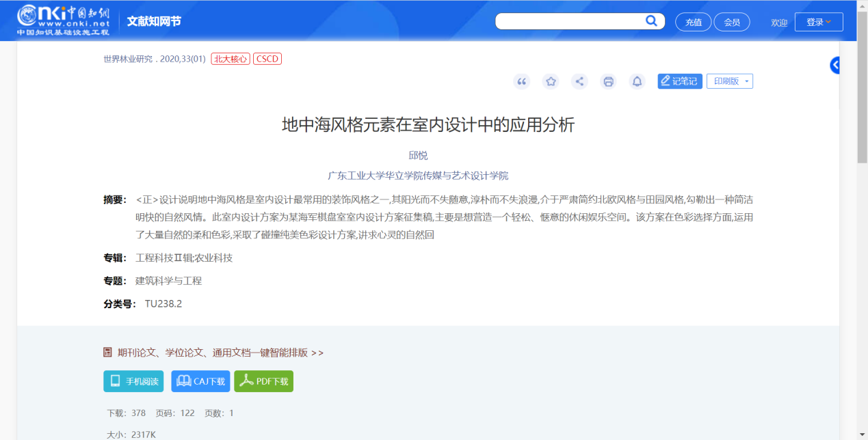Open the 世界林业研究 journal link

[128, 59]
